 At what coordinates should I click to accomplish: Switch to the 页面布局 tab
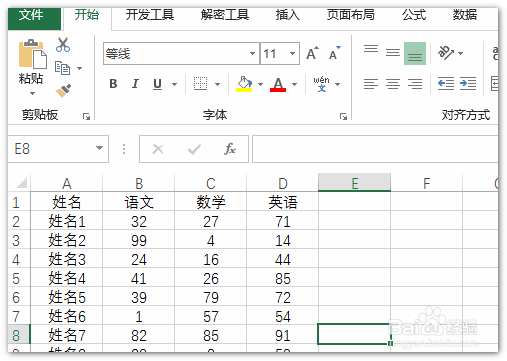(350, 15)
